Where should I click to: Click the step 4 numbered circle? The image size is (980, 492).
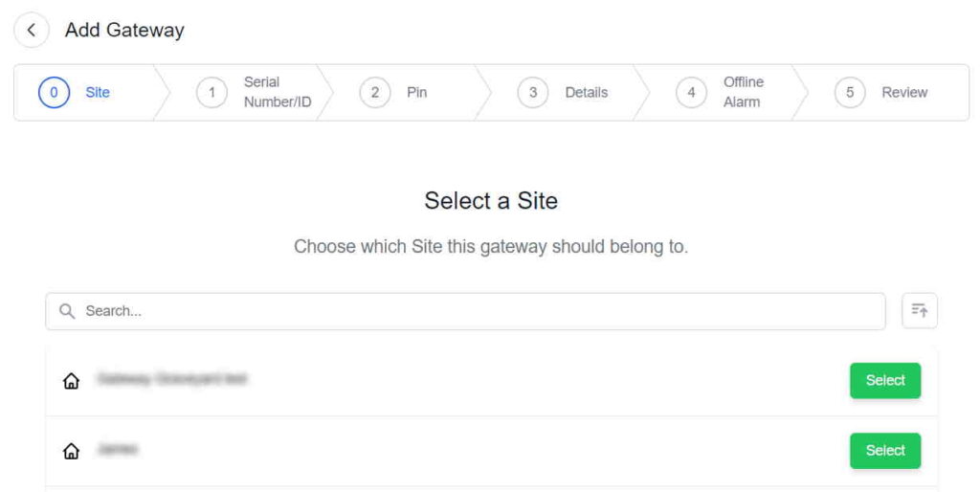click(x=691, y=93)
